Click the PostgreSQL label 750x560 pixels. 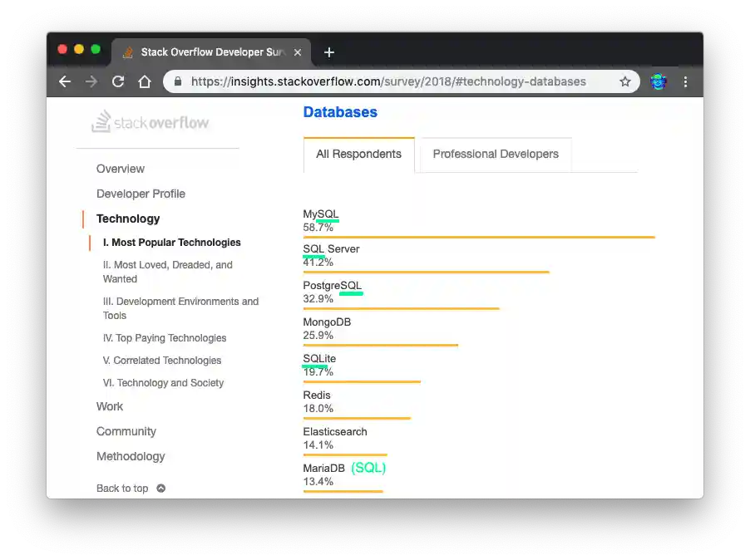pos(333,285)
